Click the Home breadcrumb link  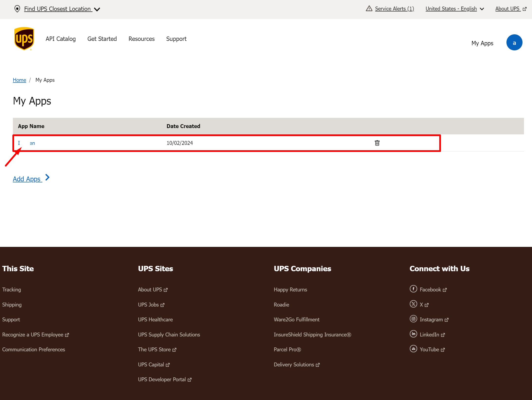(x=19, y=80)
